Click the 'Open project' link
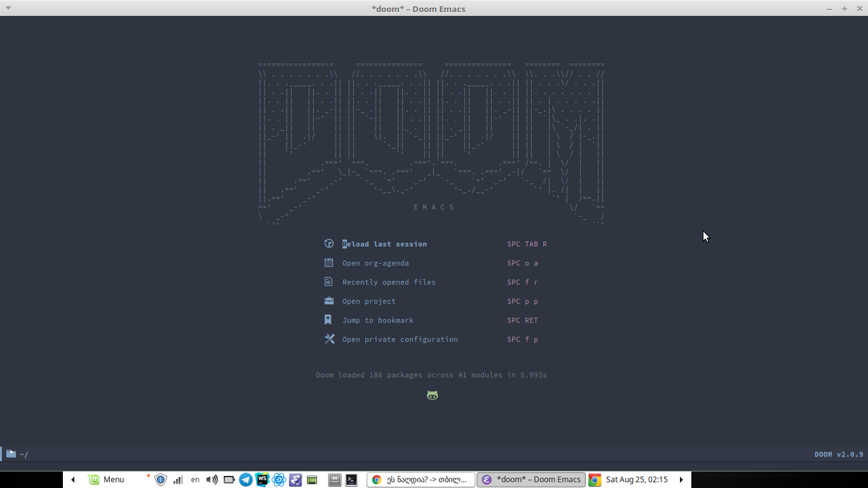 tap(369, 301)
